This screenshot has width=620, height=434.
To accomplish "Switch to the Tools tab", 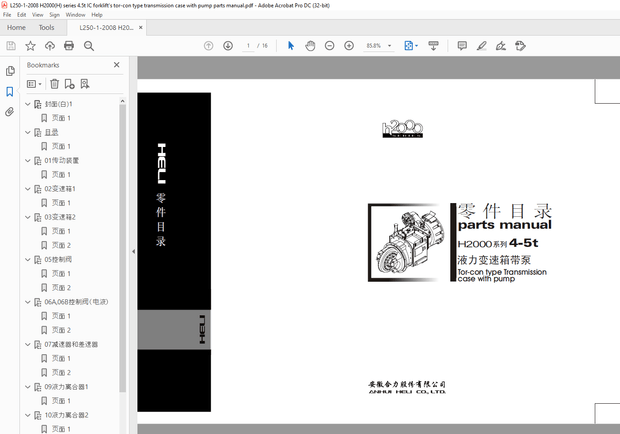I will (46, 28).
